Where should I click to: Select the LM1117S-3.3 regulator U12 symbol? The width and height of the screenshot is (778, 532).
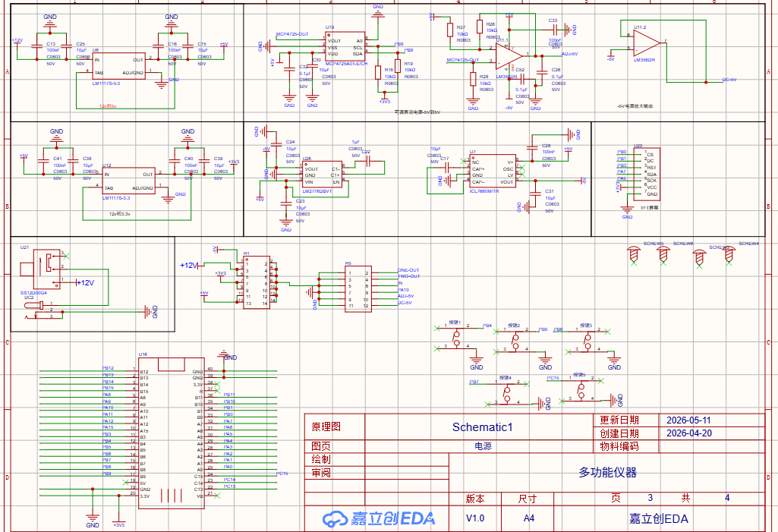(129, 181)
